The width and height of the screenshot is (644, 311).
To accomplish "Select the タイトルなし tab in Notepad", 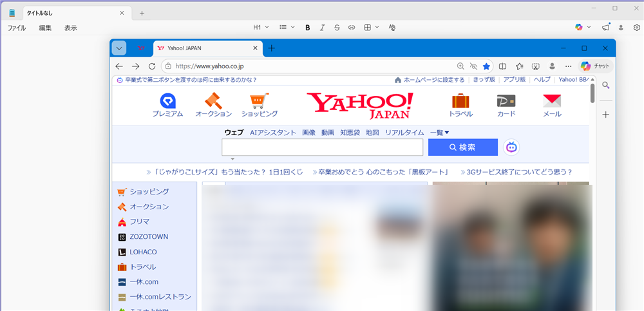I will pyautogui.click(x=76, y=13).
